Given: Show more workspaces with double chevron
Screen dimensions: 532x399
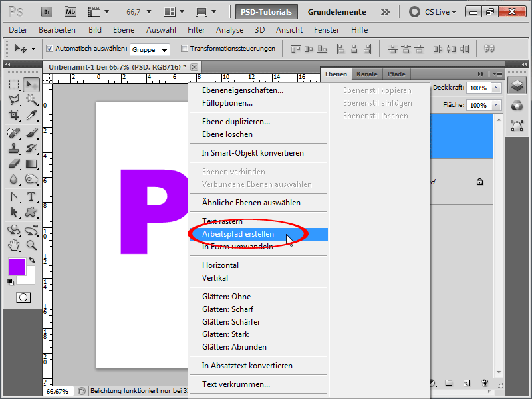Looking at the screenshot, I should 385,12.
